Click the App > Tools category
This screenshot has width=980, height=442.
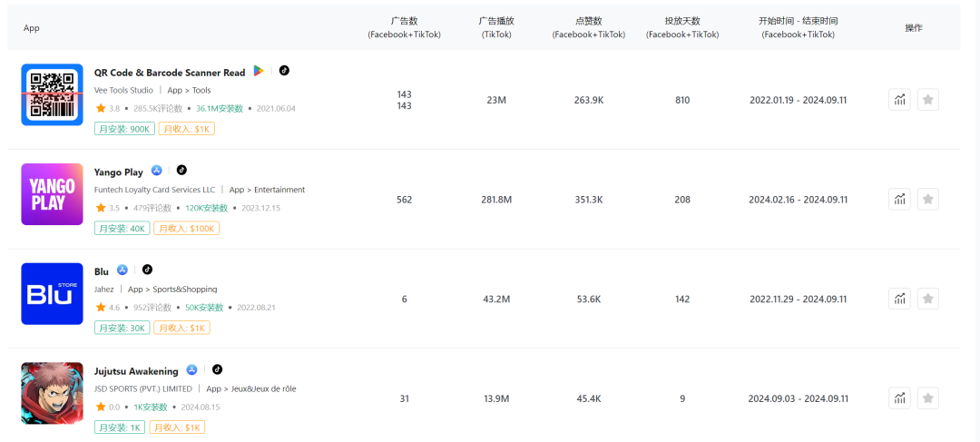tap(190, 90)
